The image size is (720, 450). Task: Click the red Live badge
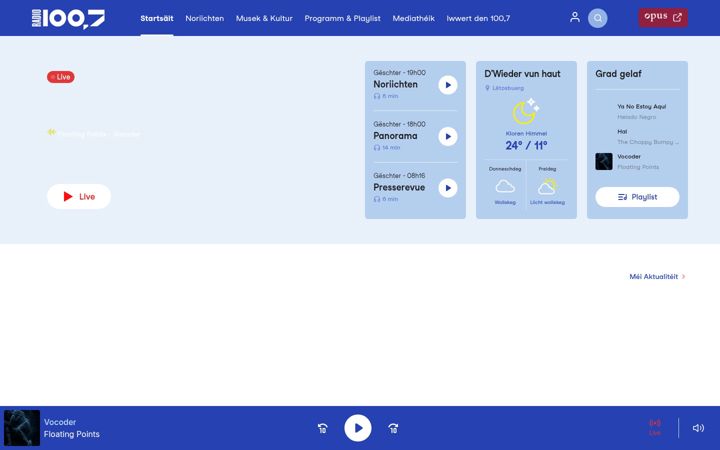61,77
